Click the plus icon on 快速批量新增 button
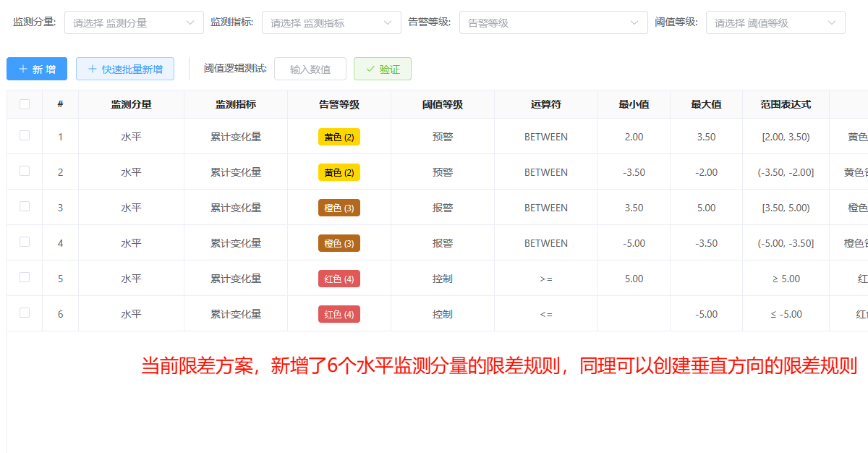The width and height of the screenshot is (868, 453). tap(92, 69)
